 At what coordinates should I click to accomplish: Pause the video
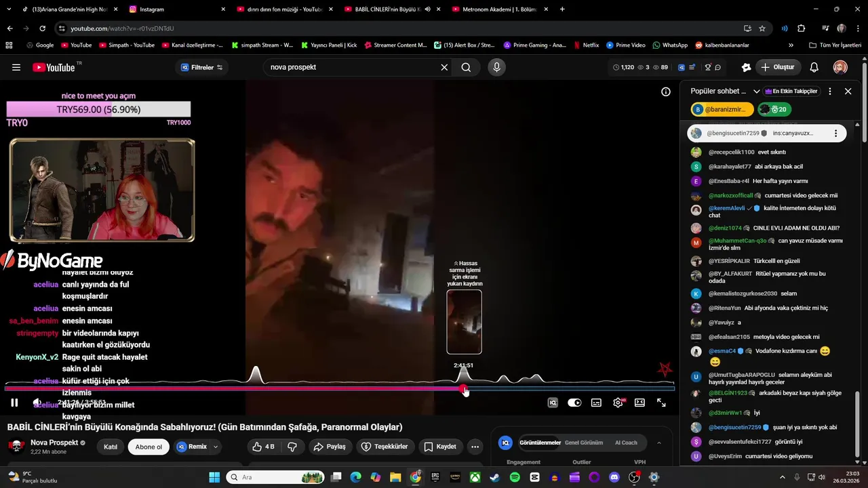click(14, 403)
